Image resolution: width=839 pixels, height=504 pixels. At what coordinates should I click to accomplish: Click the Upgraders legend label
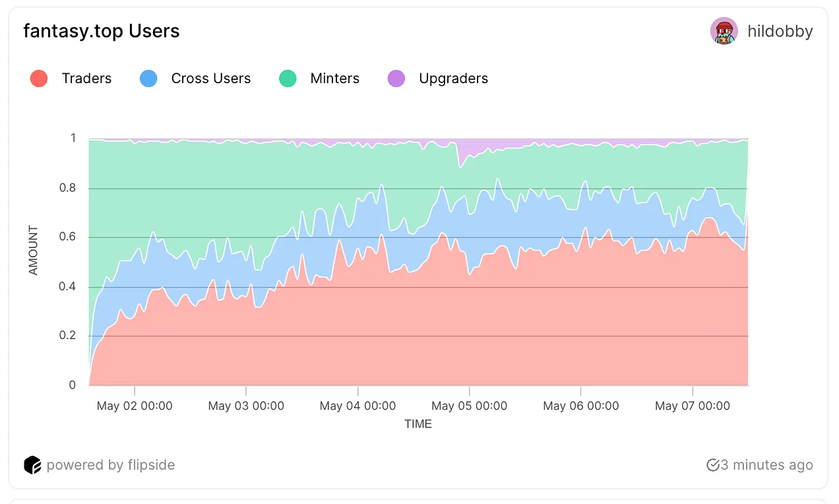click(454, 79)
